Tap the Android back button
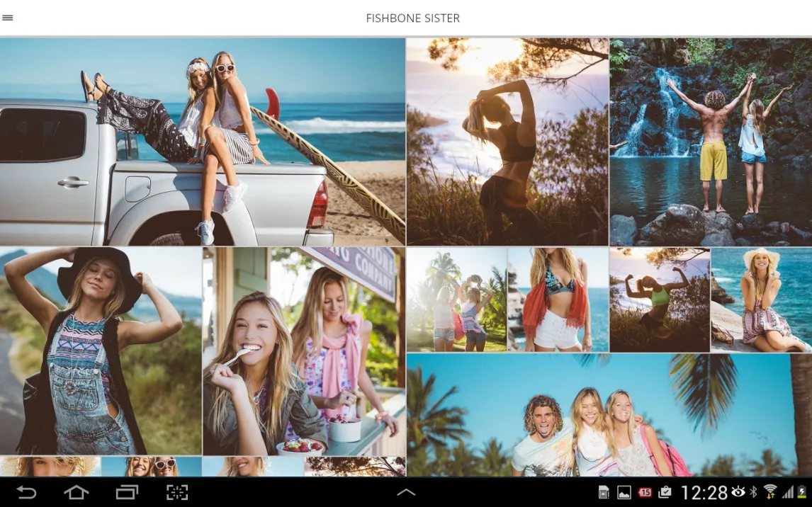The image size is (812, 507). (x=26, y=492)
